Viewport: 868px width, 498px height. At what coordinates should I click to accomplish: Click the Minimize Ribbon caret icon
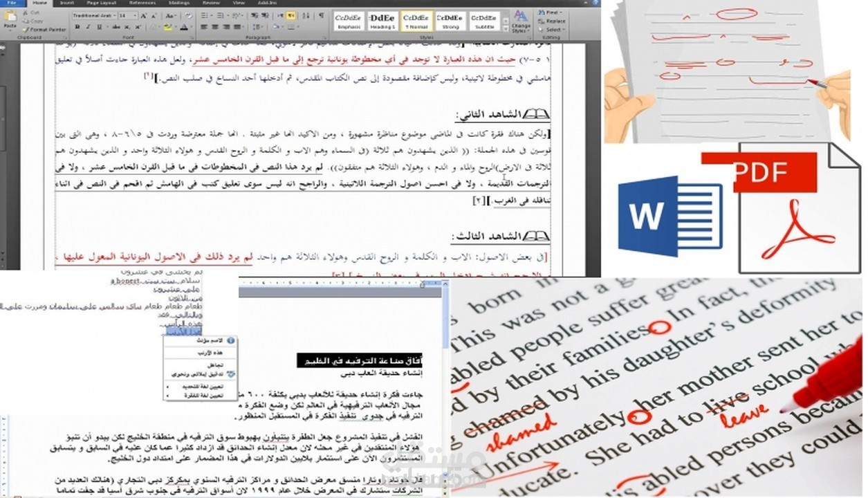(585, 3)
